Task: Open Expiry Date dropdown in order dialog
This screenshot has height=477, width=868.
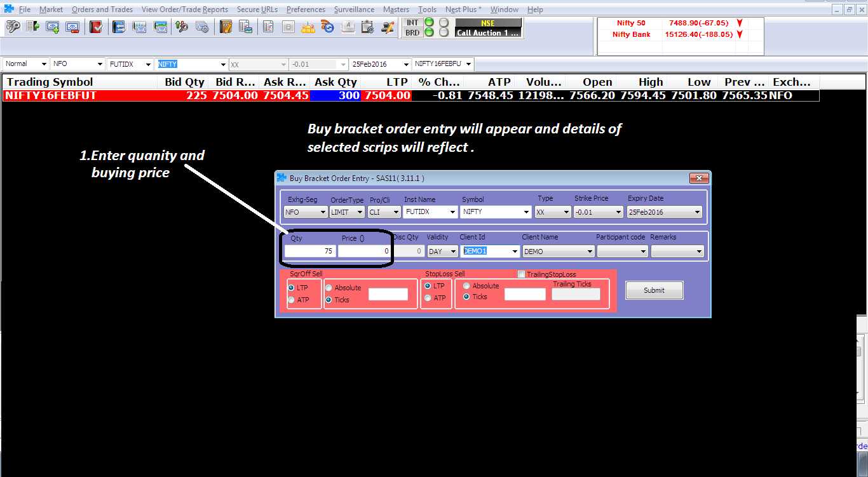Action: [664, 212]
